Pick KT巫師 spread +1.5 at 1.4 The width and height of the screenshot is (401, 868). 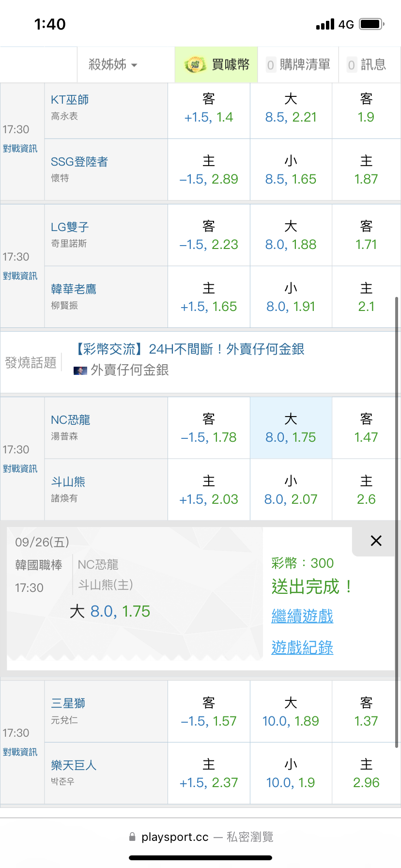(209, 108)
